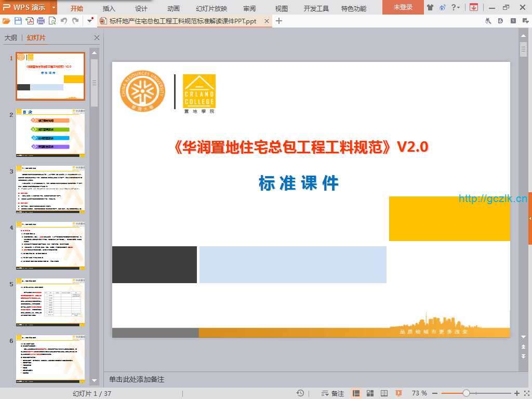This screenshot has height=399, width=532.
Task: Start slideshow from status bar play icon
Action: (x=398, y=393)
